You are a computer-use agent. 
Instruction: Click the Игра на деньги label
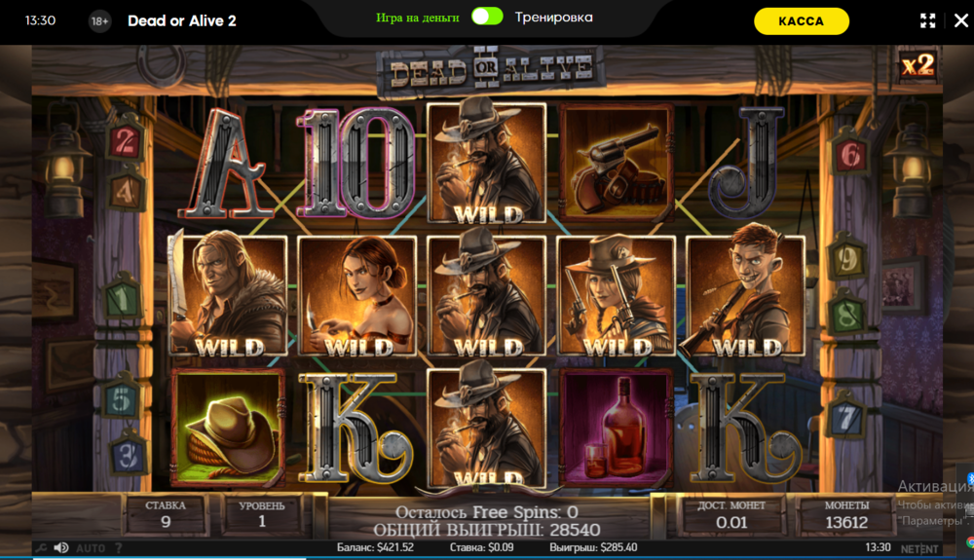(x=418, y=18)
